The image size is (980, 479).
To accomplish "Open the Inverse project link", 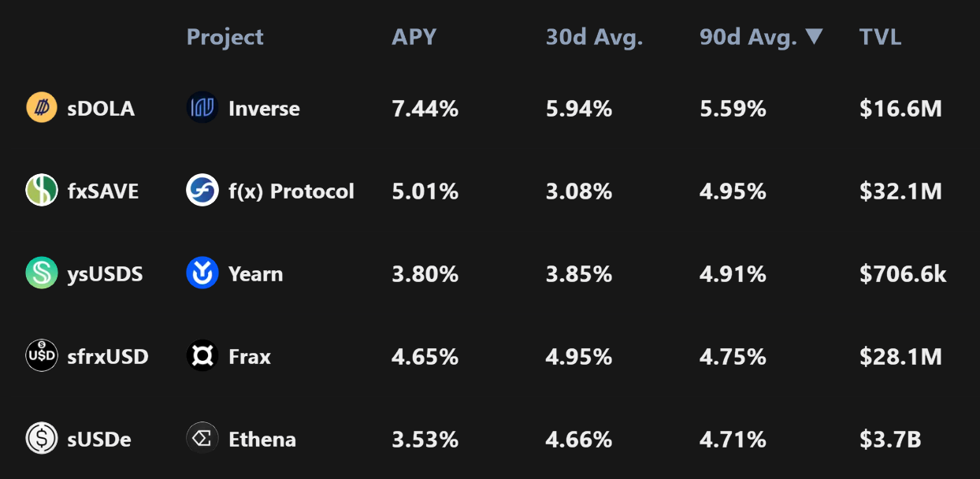I will coord(264,109).
